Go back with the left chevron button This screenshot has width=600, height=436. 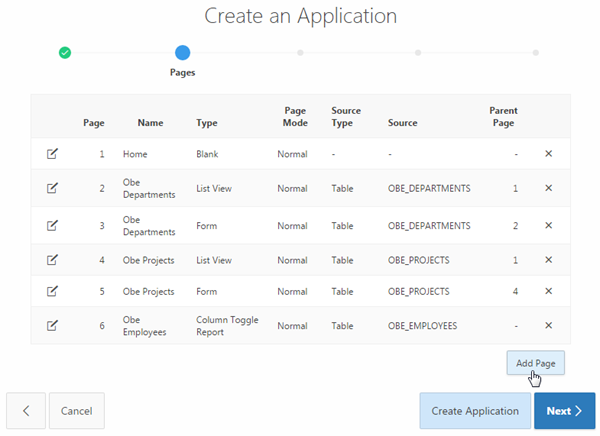point(26,411)
